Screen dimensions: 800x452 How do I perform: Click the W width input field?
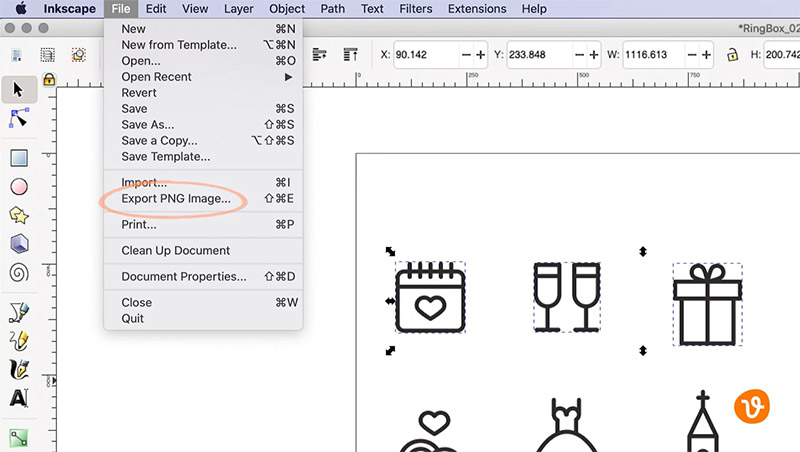[x=654, y=54]
